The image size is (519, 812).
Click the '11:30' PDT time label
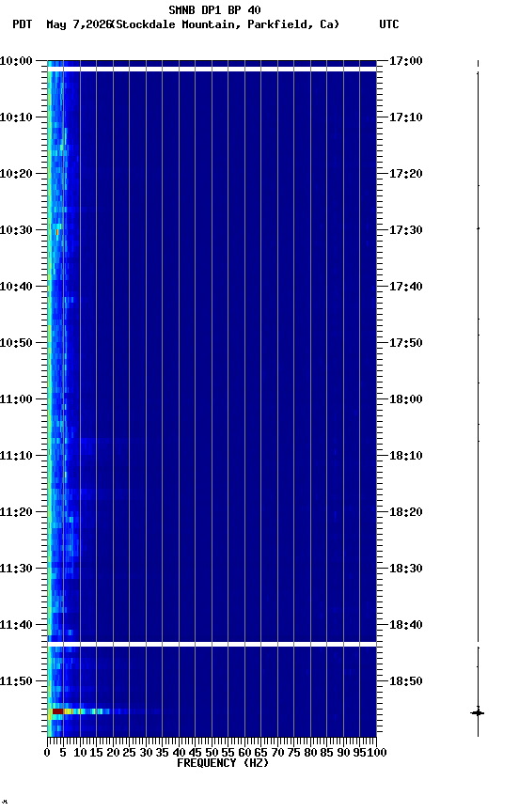click(16, 570)
